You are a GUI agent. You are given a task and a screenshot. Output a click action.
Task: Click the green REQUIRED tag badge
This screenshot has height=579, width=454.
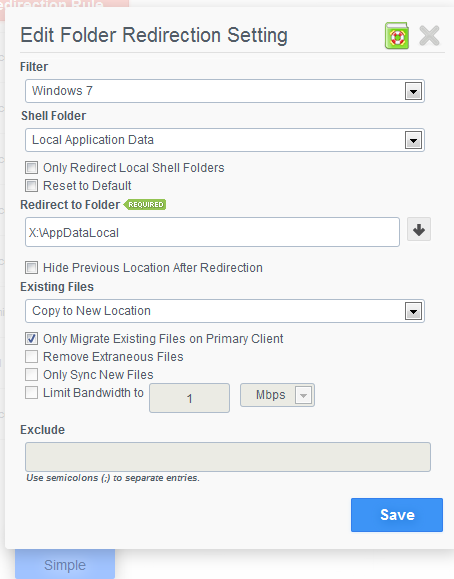[145, 205]
